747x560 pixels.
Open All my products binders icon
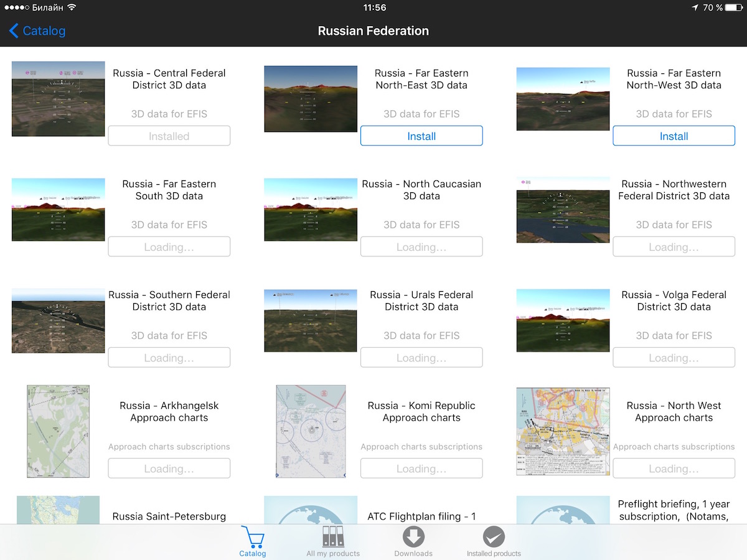(x=333, y=538)
